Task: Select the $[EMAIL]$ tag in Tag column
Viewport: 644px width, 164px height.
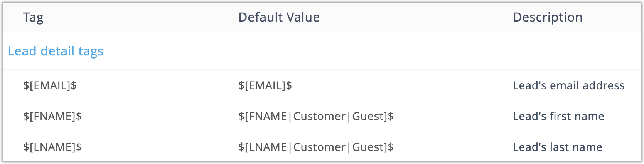Action: pyautogui.click(x=50, y=85)
